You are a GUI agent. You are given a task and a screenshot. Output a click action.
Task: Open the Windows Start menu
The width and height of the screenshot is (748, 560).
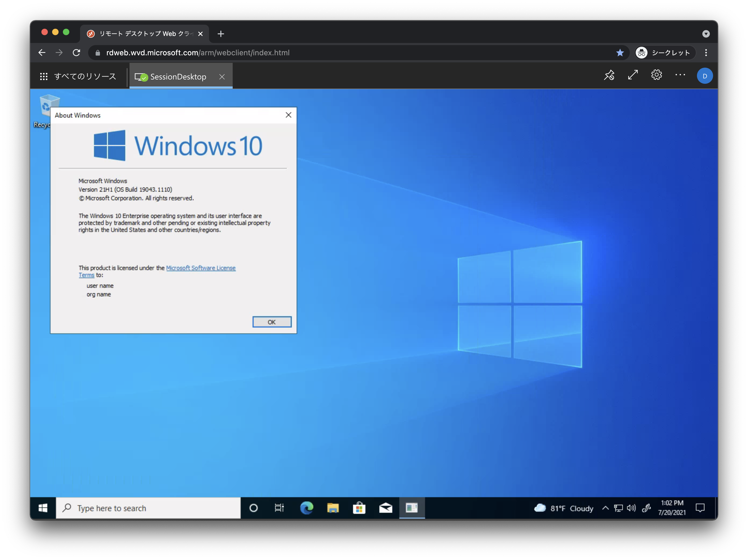tap(43, 508)
